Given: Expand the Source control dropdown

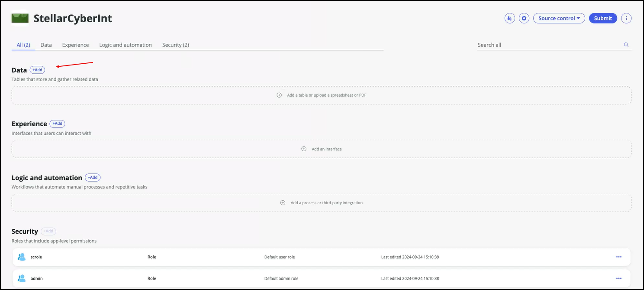Looking at the screenshot, I should [x=559, y=18].
